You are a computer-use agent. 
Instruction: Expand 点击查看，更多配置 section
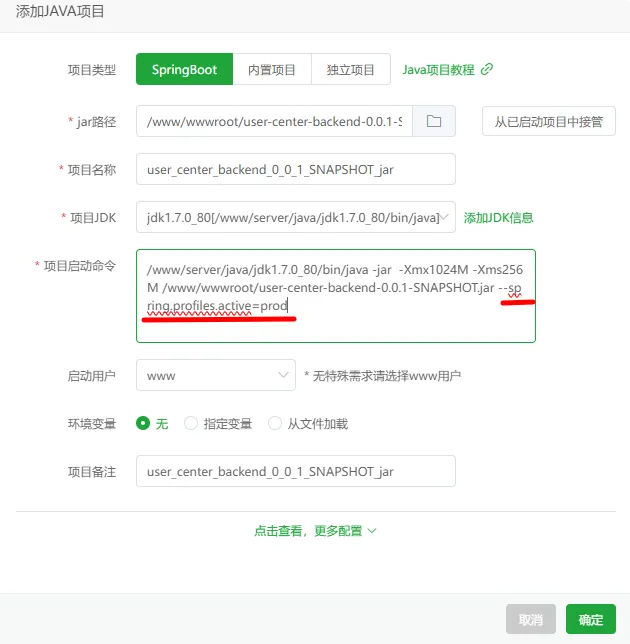[x=315, y=531]
